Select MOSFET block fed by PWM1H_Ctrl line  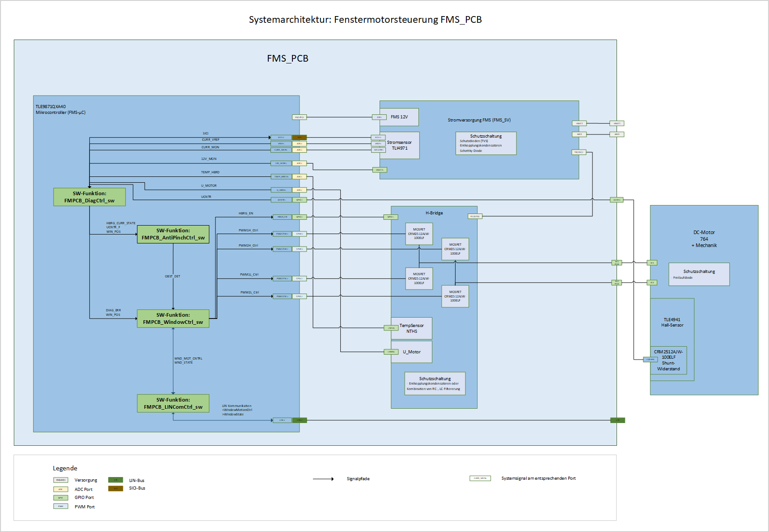(419, 234)
